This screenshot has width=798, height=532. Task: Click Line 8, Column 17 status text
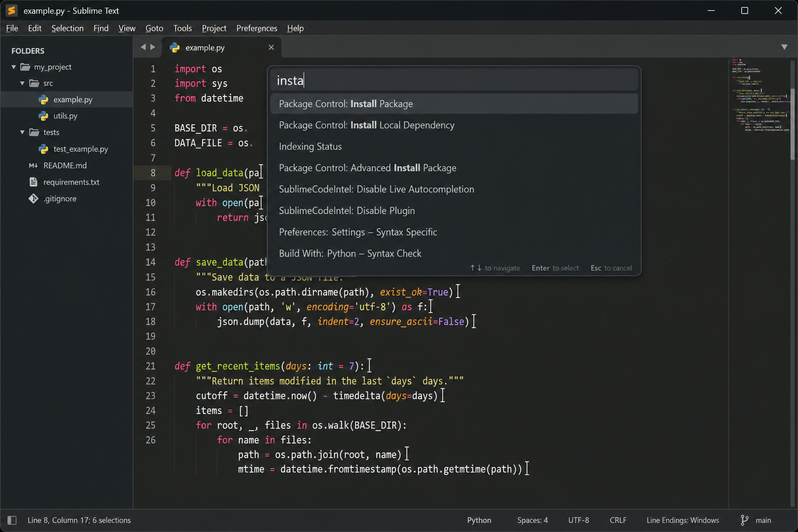(x=79, y=521)
